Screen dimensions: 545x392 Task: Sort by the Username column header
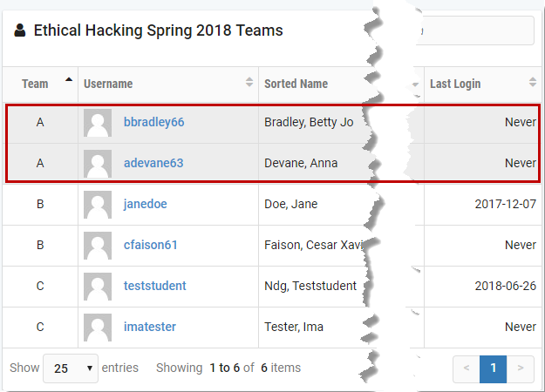[167, 84]
